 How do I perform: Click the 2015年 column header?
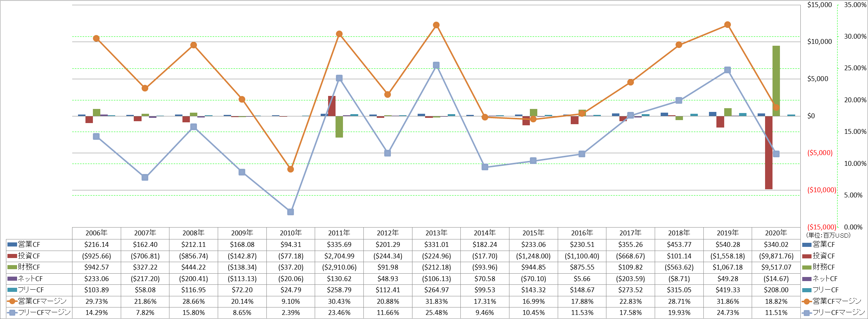[534, 233]
